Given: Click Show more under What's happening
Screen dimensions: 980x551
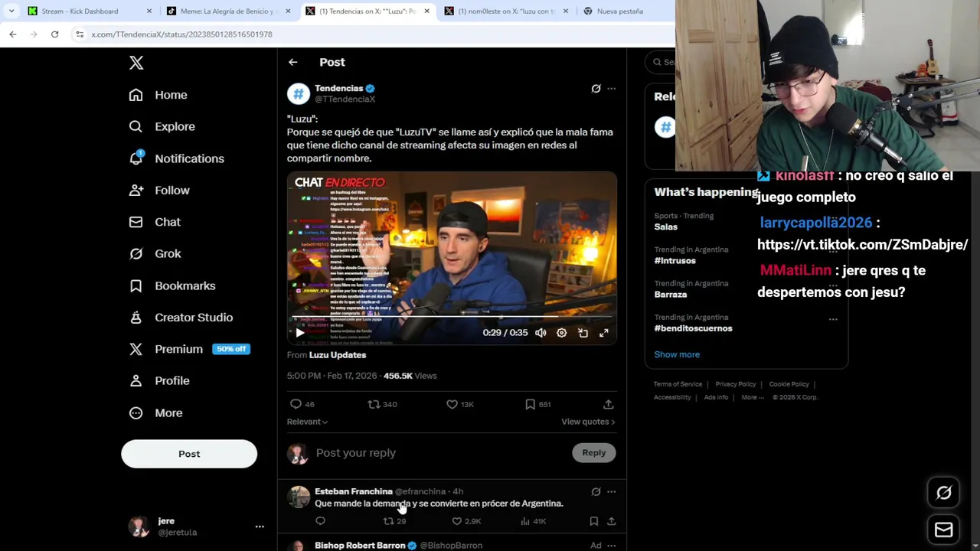Looking at the screenshot, I should click(x=677, y=354).
